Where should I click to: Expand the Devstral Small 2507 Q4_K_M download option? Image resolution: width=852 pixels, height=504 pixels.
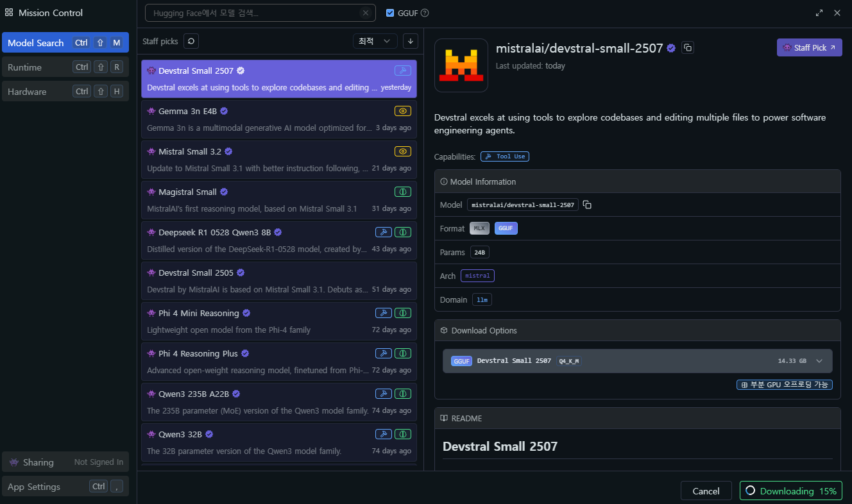point(638,361)
